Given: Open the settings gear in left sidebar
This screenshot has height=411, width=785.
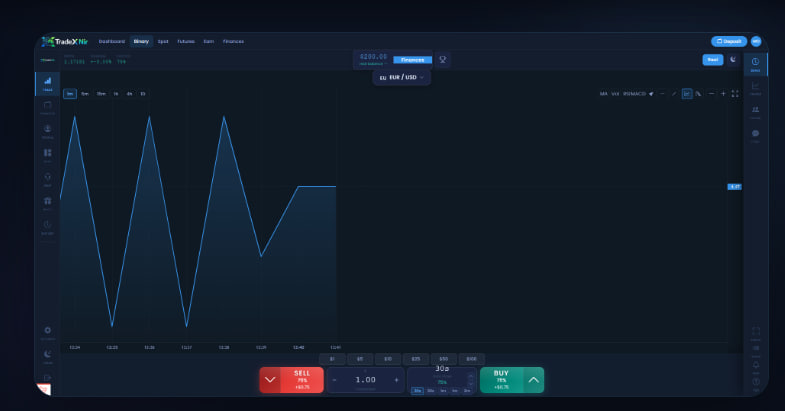Looking at the screenshot, I should coord(48,332).
